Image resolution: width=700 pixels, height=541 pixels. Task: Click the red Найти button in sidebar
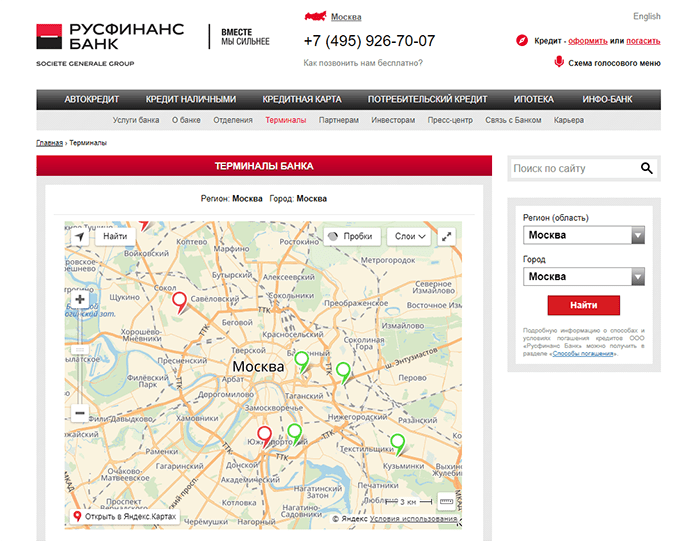point(583,305)
